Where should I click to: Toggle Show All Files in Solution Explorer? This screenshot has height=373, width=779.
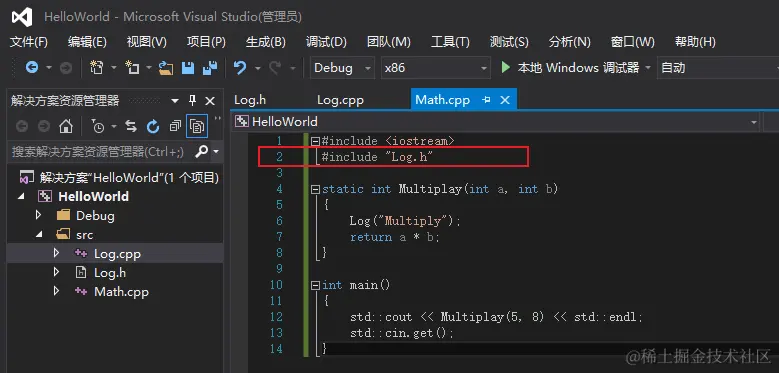(x=197, y=127)
